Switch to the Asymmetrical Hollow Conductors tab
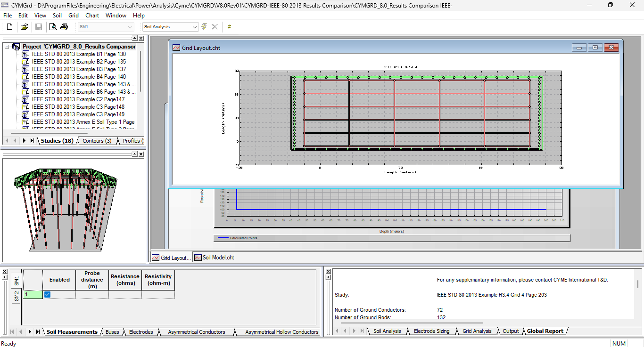Viewport: 644px width, 347px height. tap(281, 332)
